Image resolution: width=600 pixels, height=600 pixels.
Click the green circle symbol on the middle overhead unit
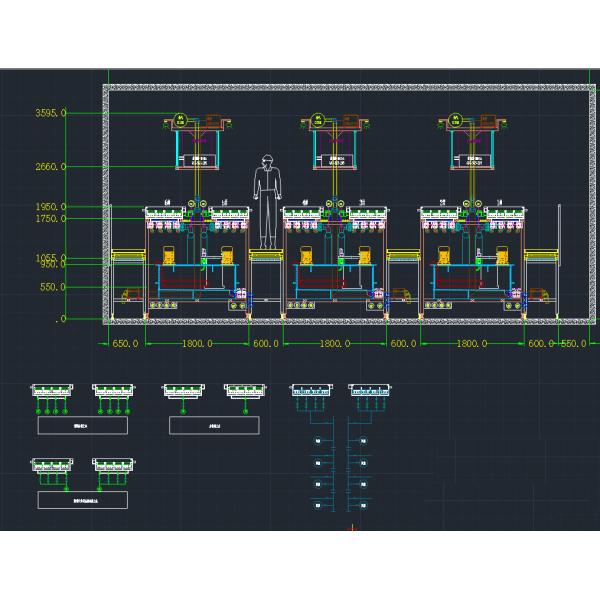click(318, 120)
